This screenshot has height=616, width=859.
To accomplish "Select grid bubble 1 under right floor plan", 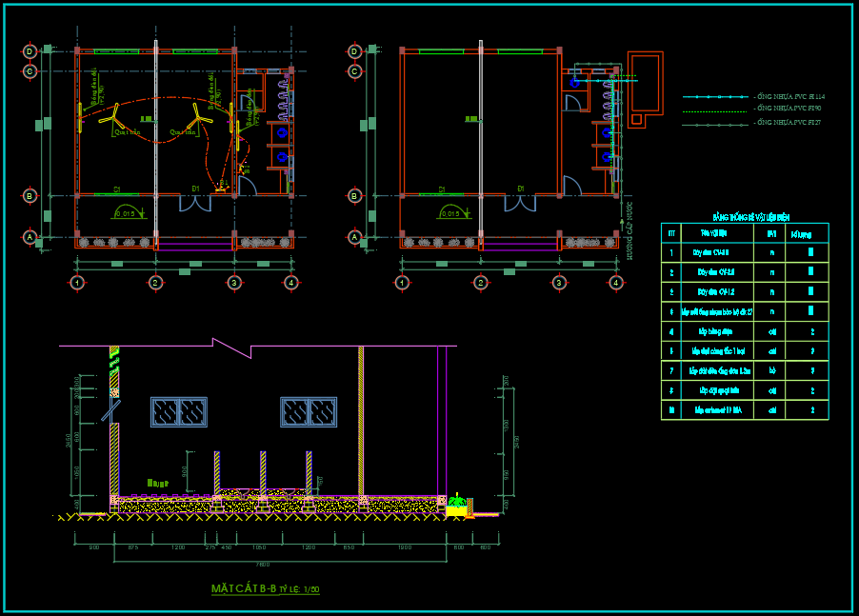I will (x=402, y=283).
